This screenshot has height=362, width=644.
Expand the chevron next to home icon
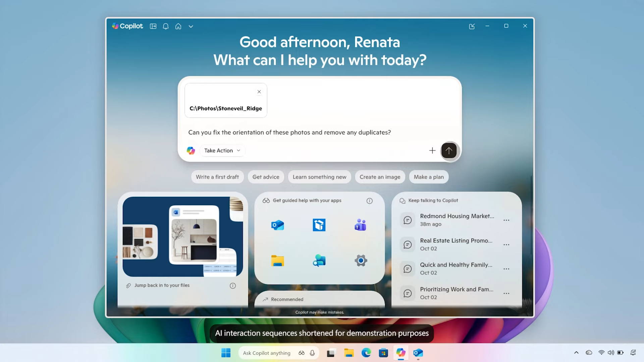pyautogui.click(x=191, y=26)
